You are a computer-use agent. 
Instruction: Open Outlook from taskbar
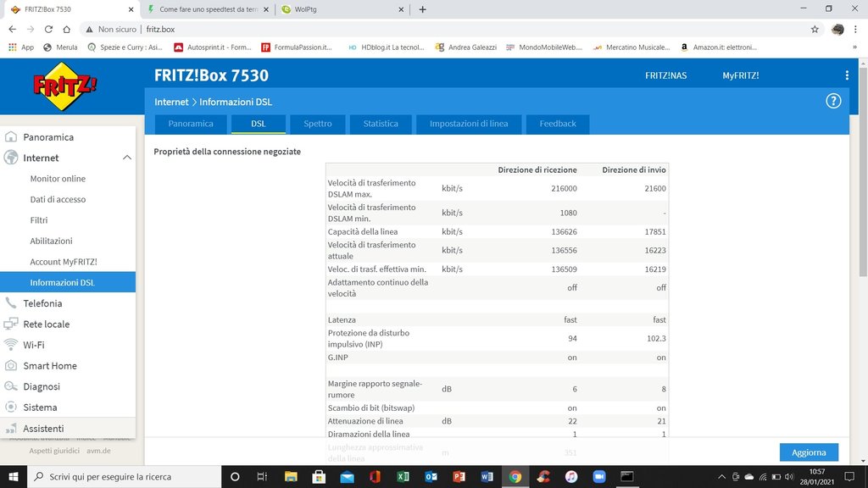click(431, 476)
